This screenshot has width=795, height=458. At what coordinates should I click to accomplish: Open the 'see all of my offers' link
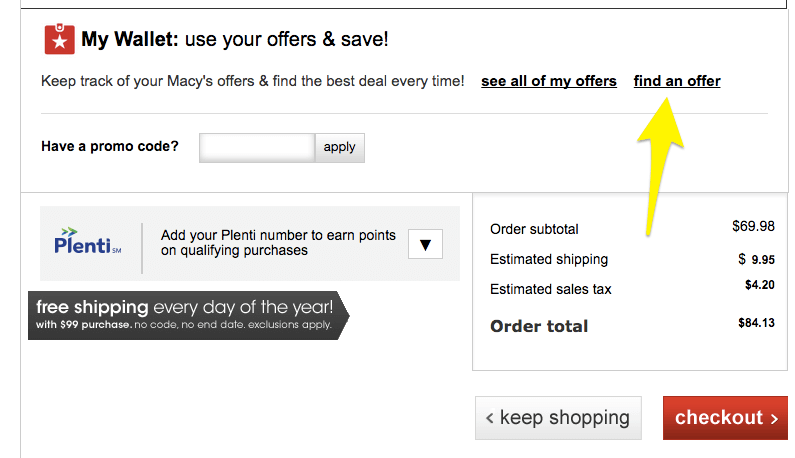click(x=549, y=81)
